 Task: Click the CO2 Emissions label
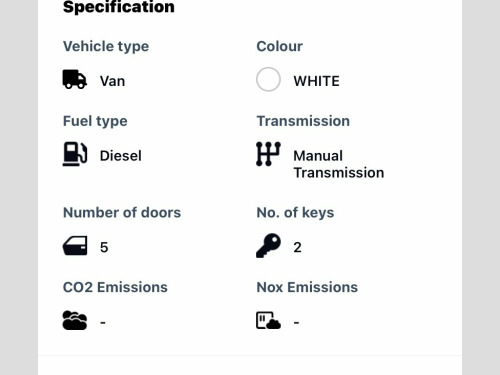[115, 287]
